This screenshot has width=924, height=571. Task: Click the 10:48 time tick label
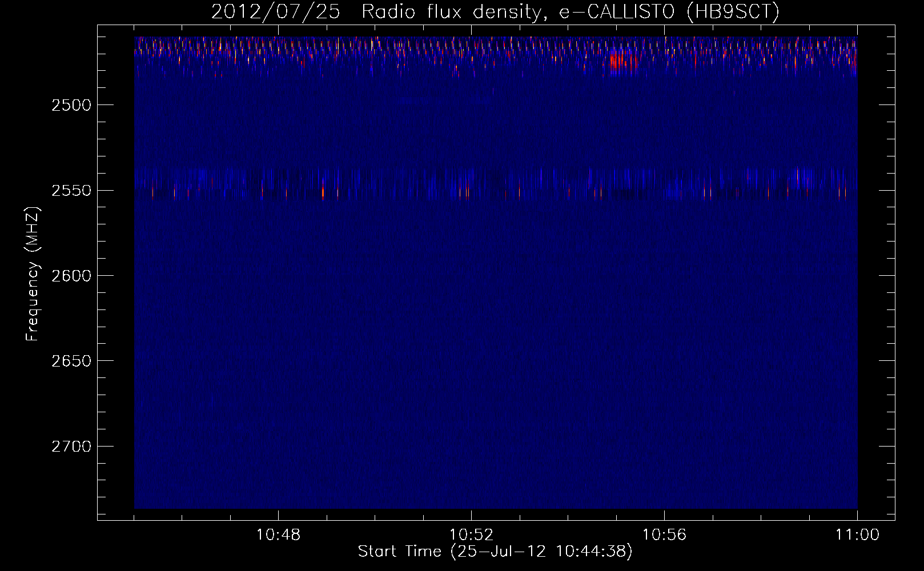tap(278, 535)
